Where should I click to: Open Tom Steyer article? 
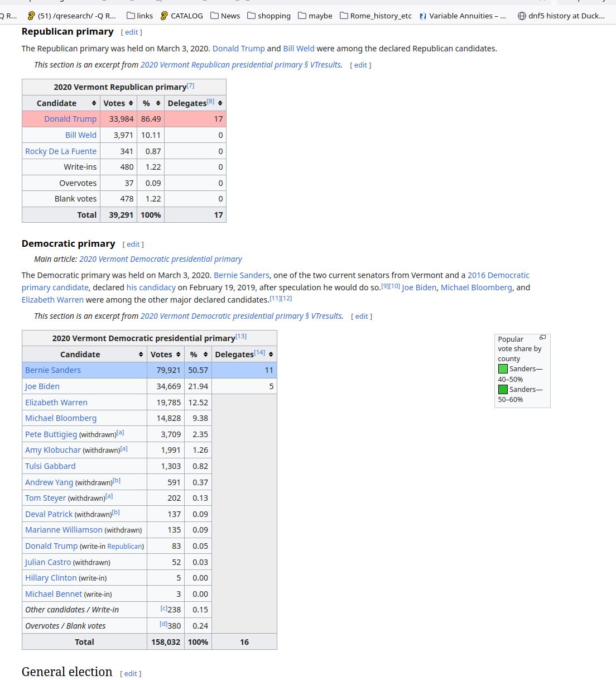point(45,498)
